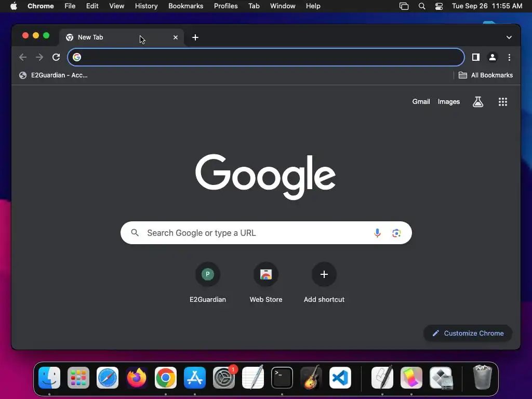Click the Stage Manager windows icon in menu bar
This screenshot has width=532, height=399.
[x=404, y=6]
